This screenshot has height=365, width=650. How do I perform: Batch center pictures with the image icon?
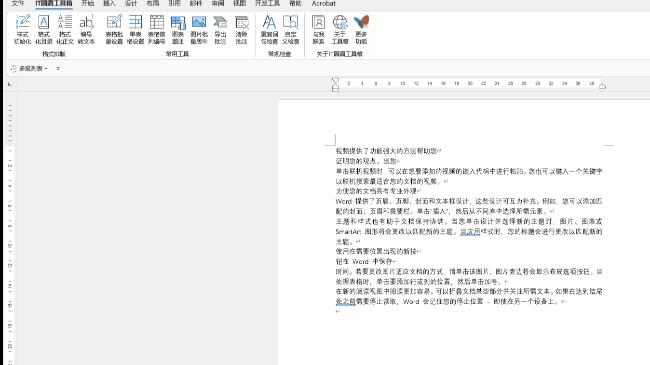[199, 29]
